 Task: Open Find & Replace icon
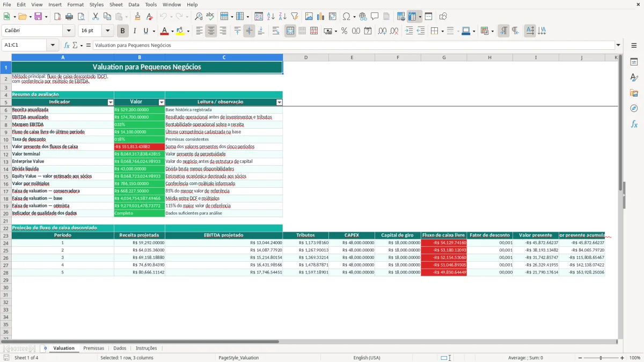point(199,17)
